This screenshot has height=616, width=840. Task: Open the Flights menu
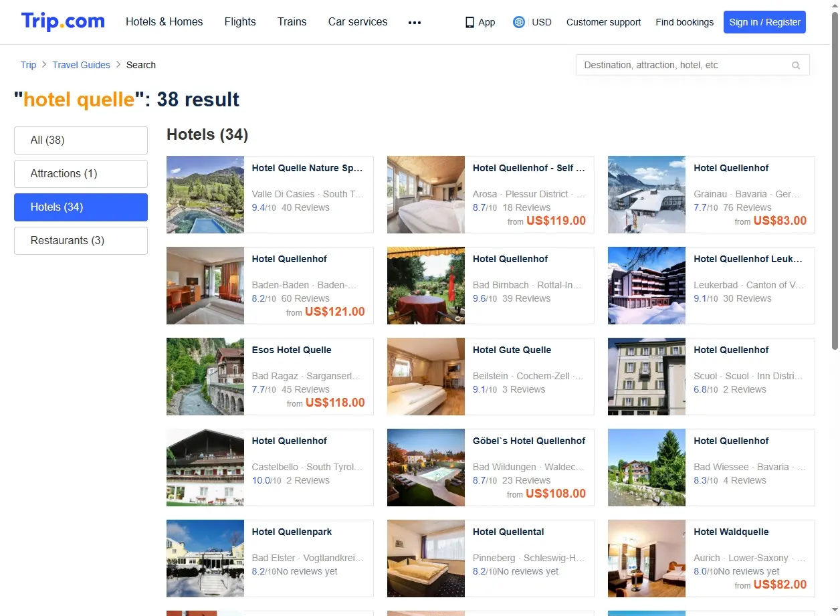[x=240, y=21]
